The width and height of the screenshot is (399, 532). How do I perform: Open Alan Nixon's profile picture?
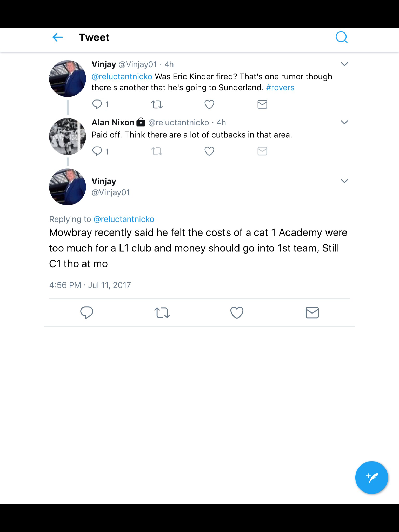[68, 136]
